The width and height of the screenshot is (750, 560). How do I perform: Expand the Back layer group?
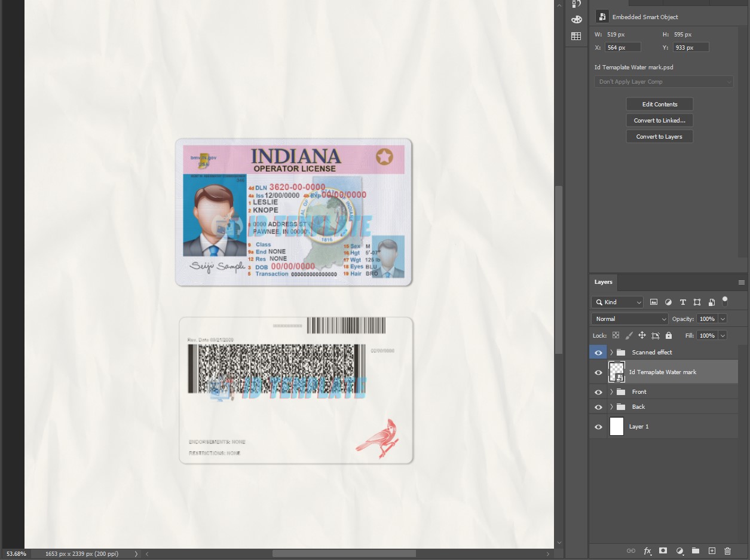(611, 407)
